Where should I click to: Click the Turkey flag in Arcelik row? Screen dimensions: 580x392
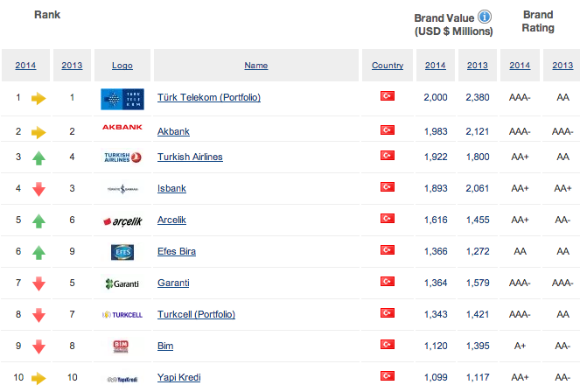pos(388,218)
